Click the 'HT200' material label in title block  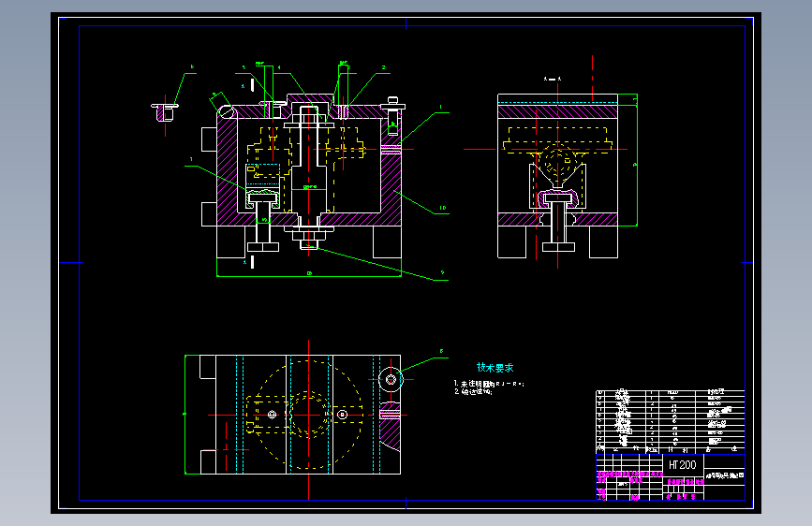tap(682, 465)
